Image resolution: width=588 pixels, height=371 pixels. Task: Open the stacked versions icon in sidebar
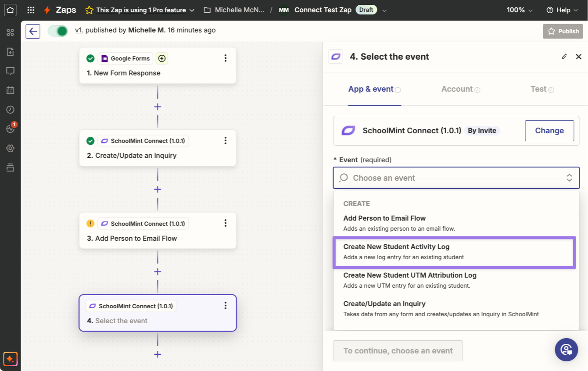[10, 168]
